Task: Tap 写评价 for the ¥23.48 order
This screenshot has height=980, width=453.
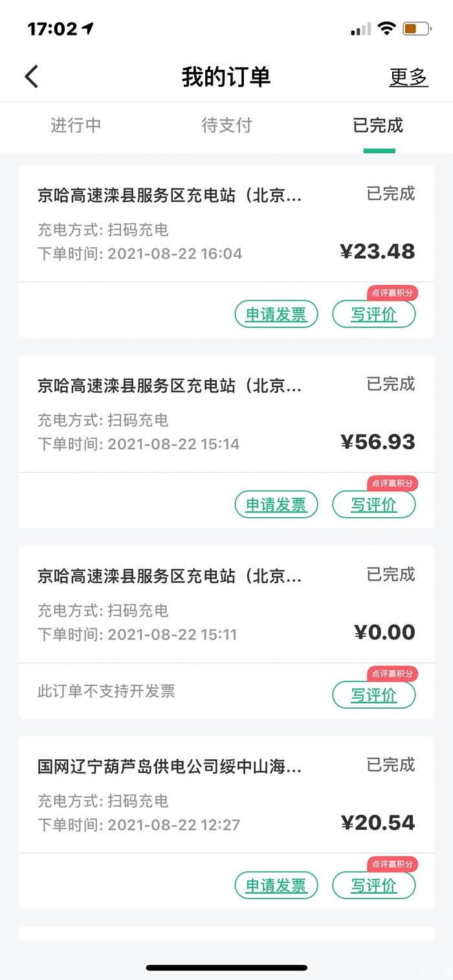Action: click(373, 315)
